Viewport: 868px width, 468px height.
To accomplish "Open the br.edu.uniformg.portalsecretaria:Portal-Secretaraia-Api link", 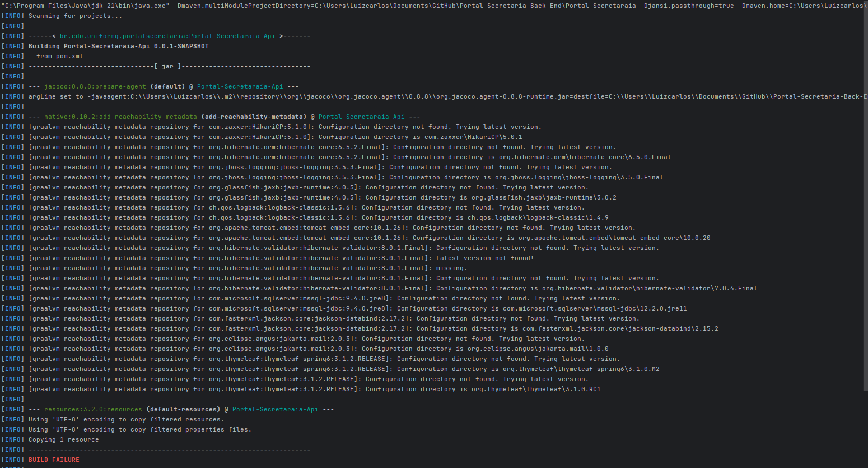I will pos(167,36).
